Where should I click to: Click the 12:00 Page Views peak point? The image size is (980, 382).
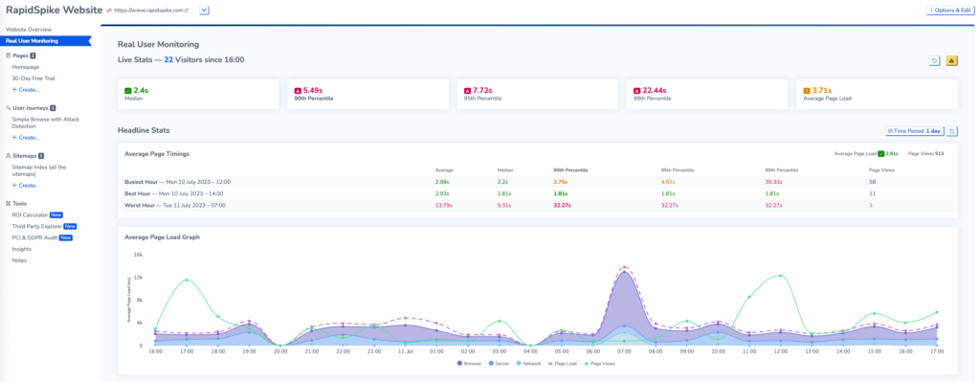coord(780,276)
